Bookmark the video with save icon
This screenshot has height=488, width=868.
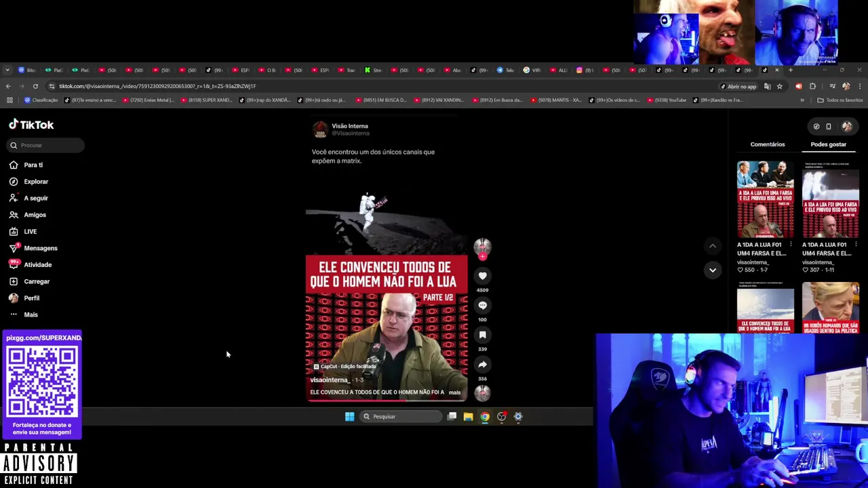(x=482, y=335)
